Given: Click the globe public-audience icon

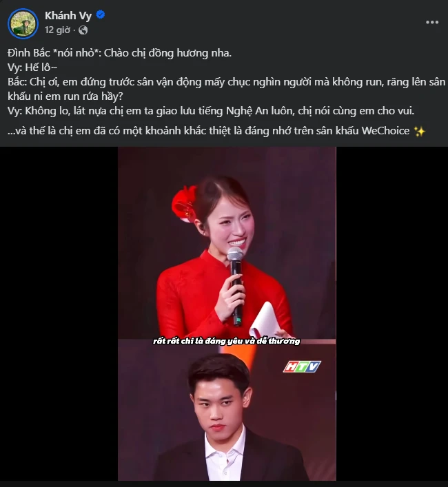Looking at the screenshot, I should click(83, 30).
